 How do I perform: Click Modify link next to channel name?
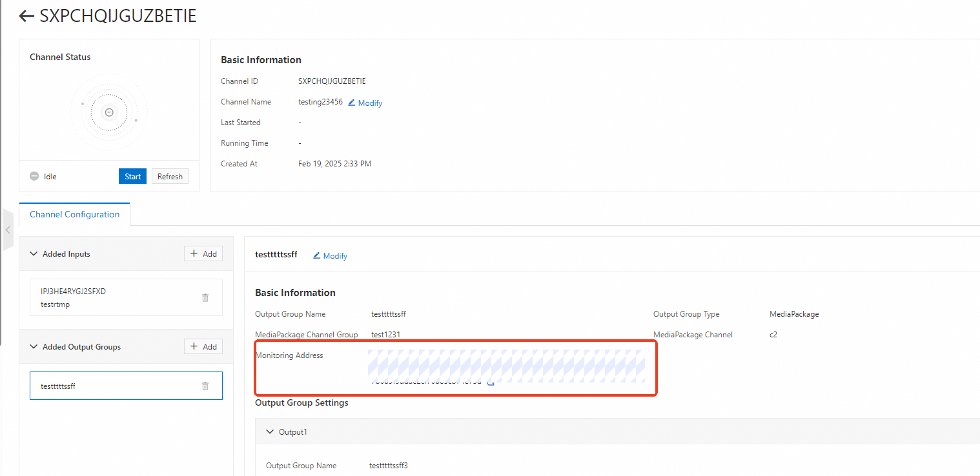click(x=370, y=103)
